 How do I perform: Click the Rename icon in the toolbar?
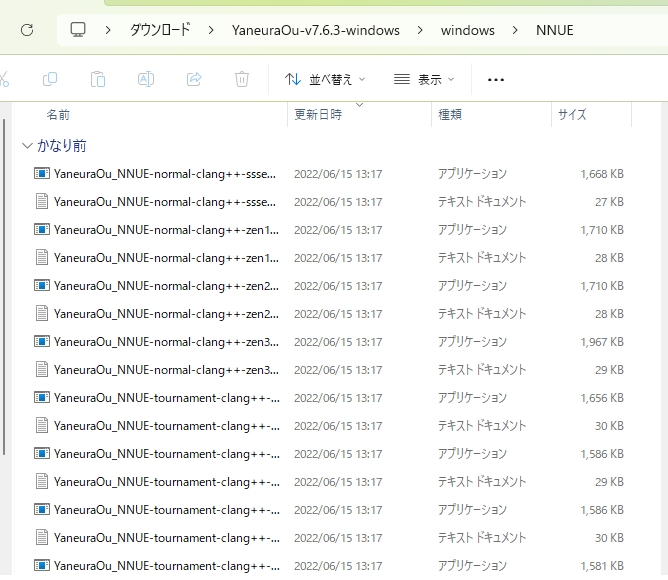tap(146, 79)
